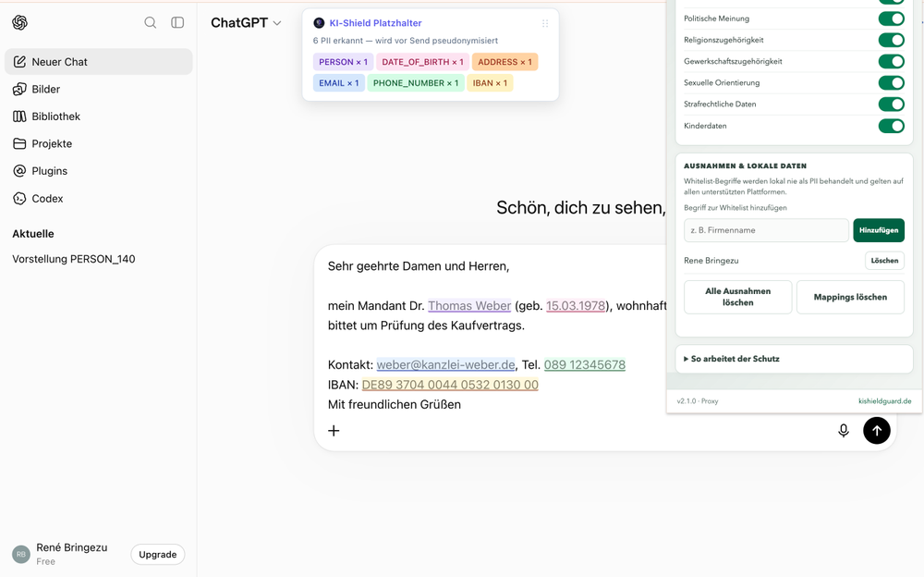Click the Projekte folder icon
The height and width of the screenshot is (577, 924).
[19, 143]
